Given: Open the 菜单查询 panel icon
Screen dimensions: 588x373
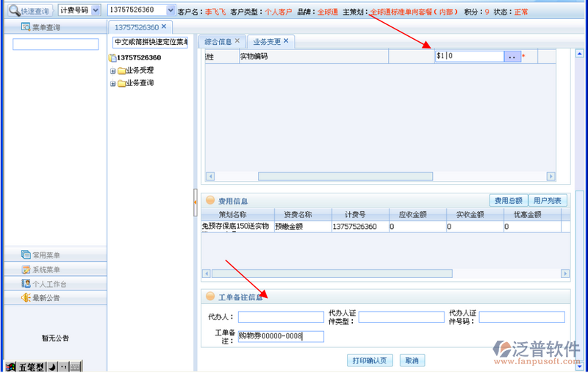Looking at the screenshot, I should 26,27.
